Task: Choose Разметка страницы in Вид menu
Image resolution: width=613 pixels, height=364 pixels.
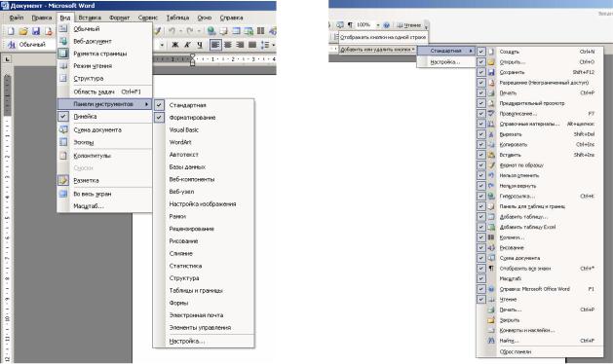Action: (104, 54)
